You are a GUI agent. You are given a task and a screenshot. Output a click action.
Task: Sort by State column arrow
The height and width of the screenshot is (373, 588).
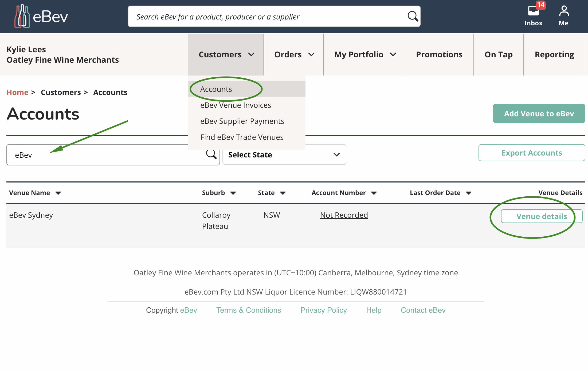283,193
